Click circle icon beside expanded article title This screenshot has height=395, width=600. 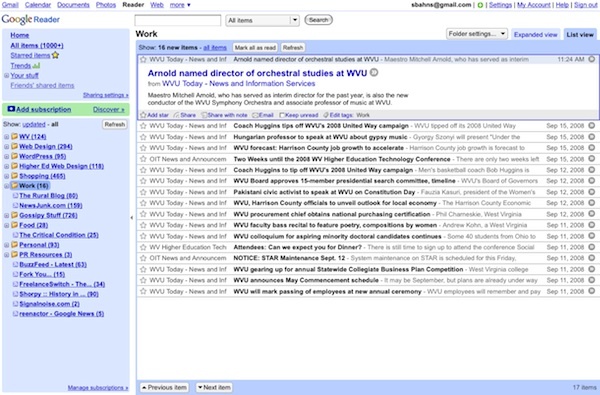click(x=374, y=72)
